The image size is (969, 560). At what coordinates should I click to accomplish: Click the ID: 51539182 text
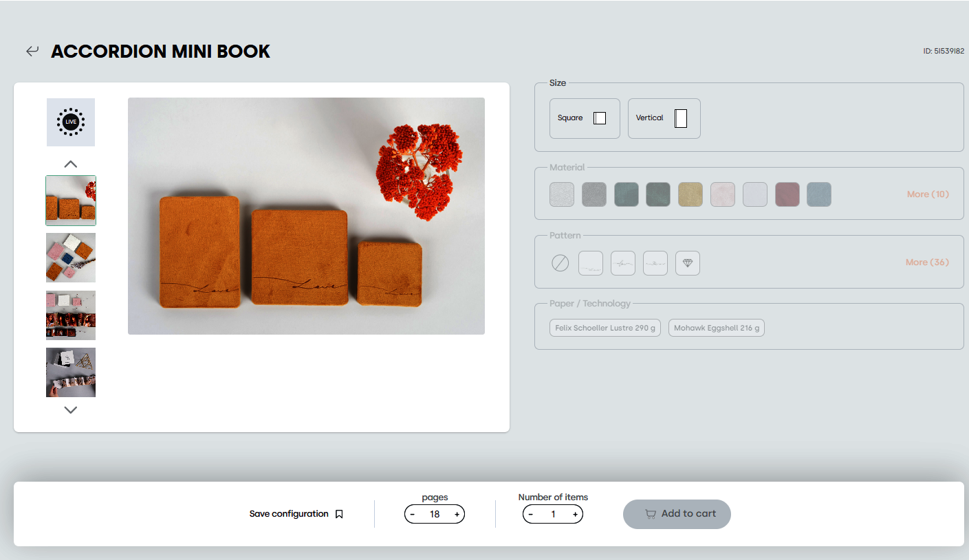(x=944, y=52)
